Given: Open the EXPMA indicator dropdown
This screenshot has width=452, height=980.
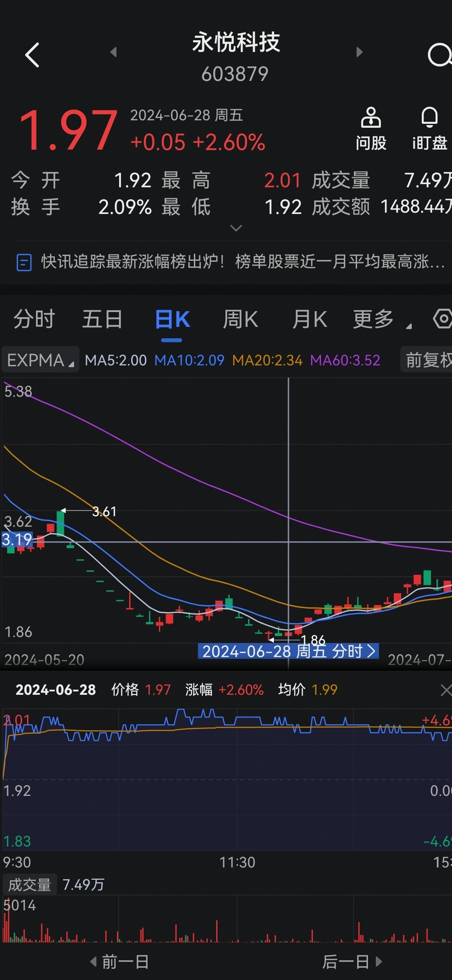Looking at the screenshot, I should pyautogui.click(x=40, y=360).
